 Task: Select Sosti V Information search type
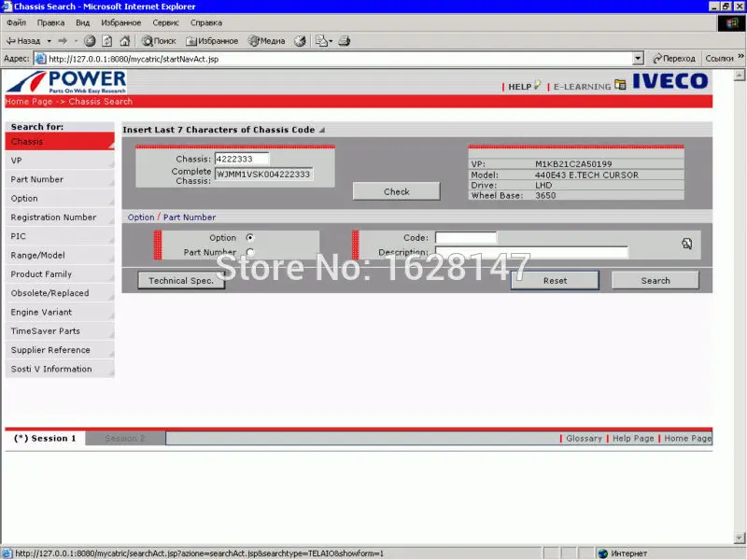pos(60,369)
